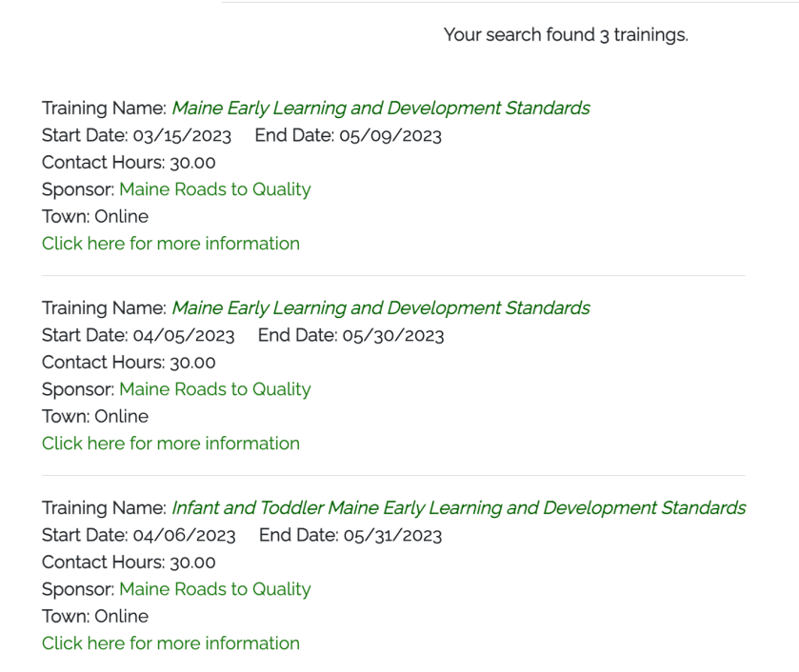Click here for more information on first training
Viewport: 799px width, 672px height.
coord(170,243)
